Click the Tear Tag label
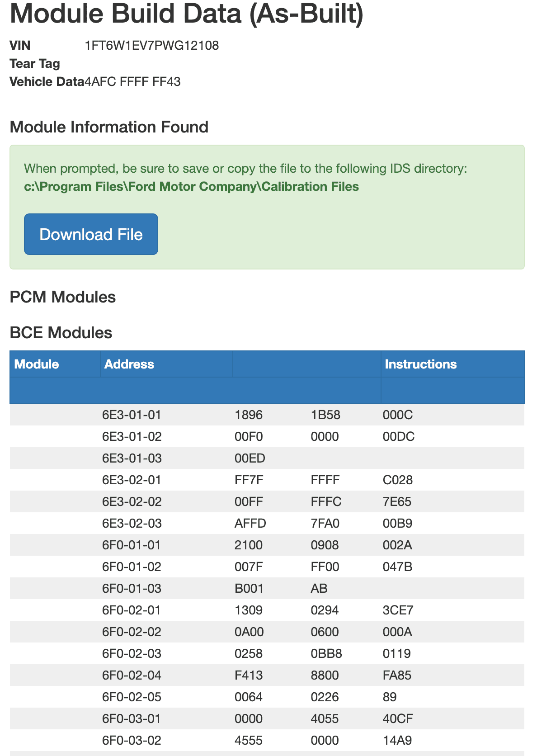 pos(35,63)
